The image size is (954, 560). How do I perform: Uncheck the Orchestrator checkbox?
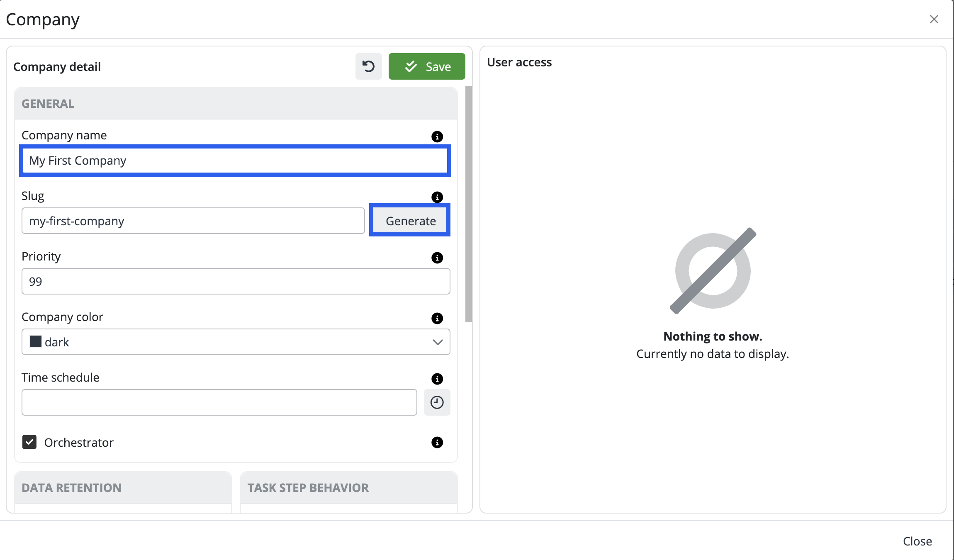tap(29, 442)
